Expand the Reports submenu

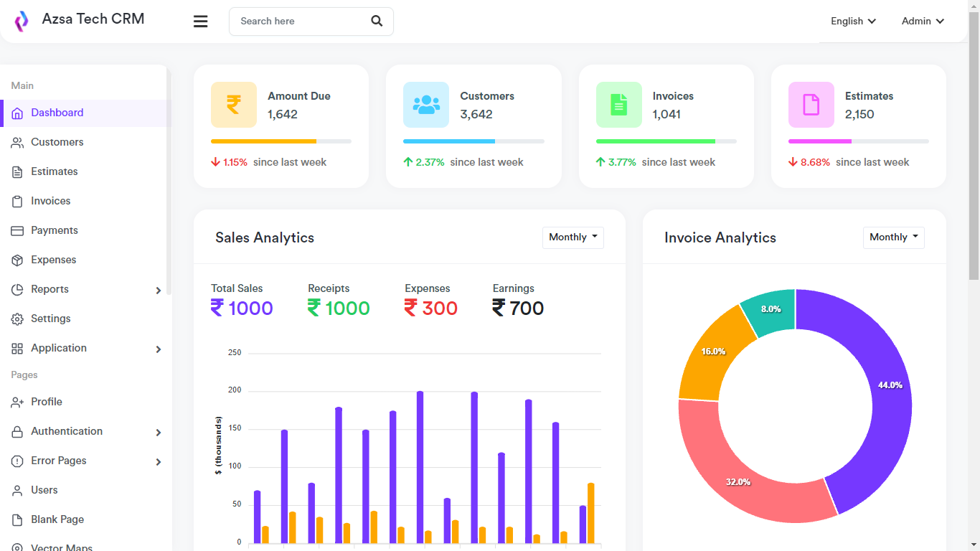click(x=158, y=290)
